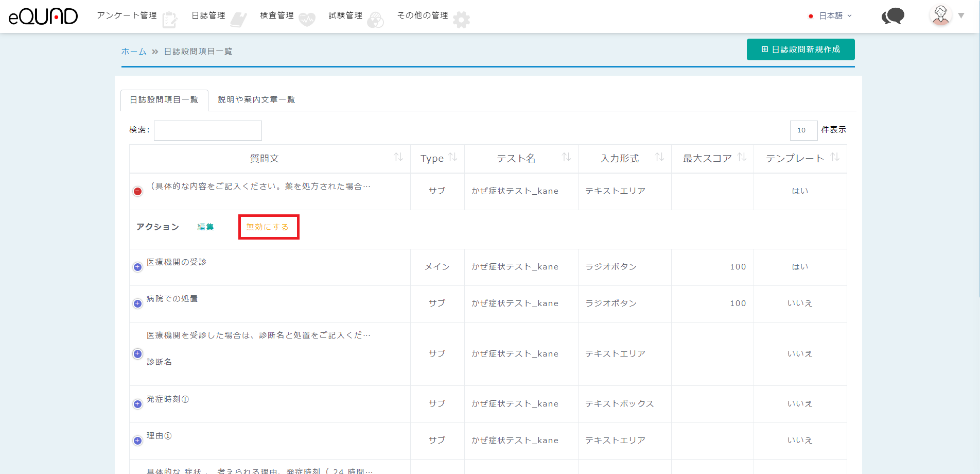
Task: Sort by テスト名 column arrows
Action: [566, 157]
